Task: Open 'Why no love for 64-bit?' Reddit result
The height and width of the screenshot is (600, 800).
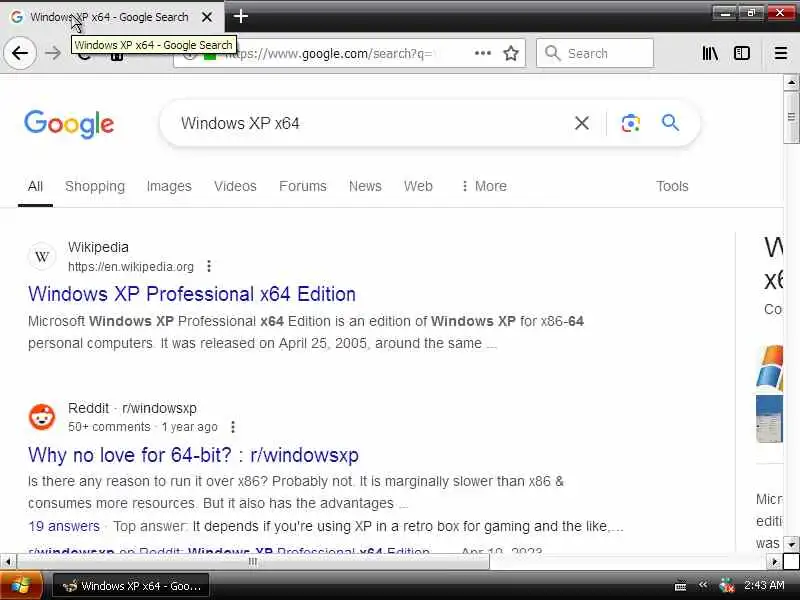Action: [193, 455]
